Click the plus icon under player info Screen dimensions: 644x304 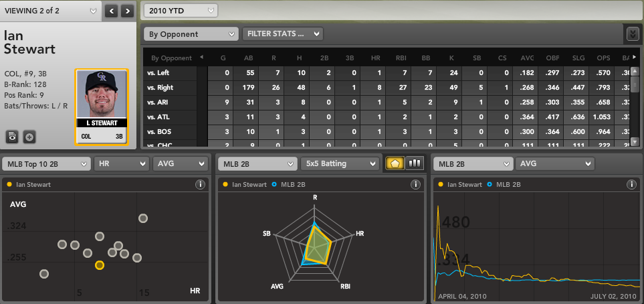click(x=29, y=137)
